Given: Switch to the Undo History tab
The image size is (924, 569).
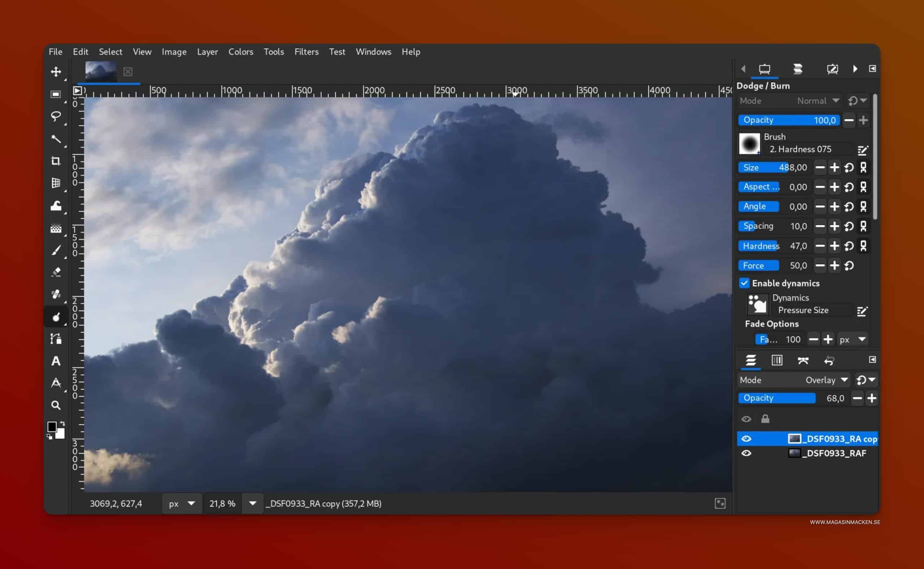Looking at the screenshot, I should (829, 361).
